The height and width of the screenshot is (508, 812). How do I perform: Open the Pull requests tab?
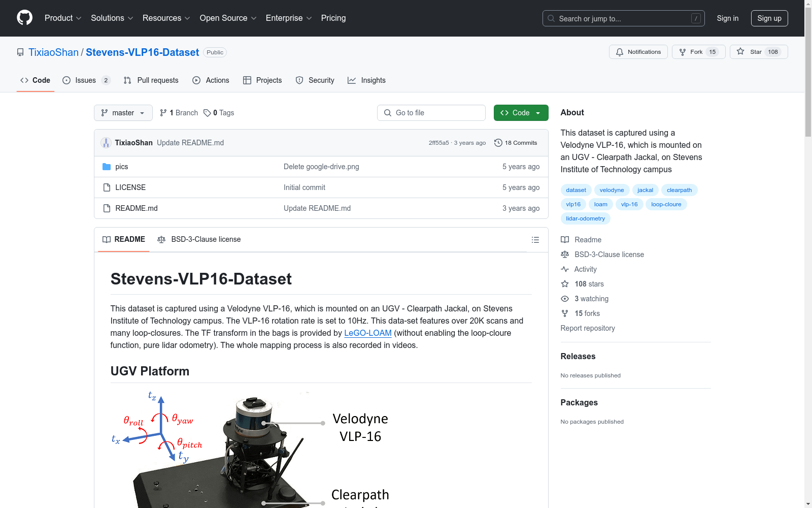click(151, 80)
